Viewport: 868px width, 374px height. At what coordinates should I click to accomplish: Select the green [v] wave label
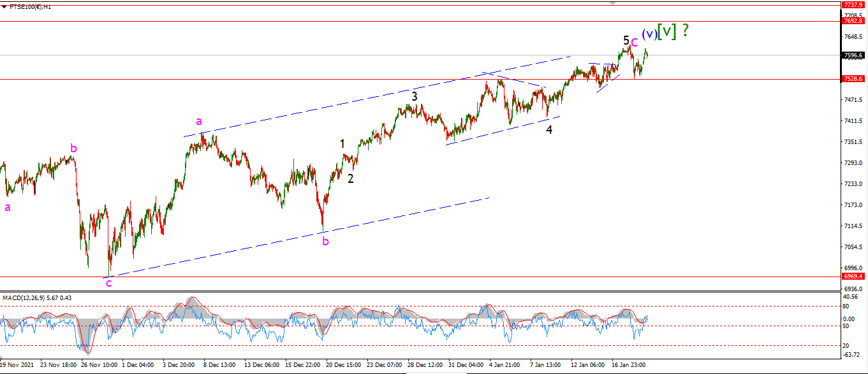(x=666, y=31)
